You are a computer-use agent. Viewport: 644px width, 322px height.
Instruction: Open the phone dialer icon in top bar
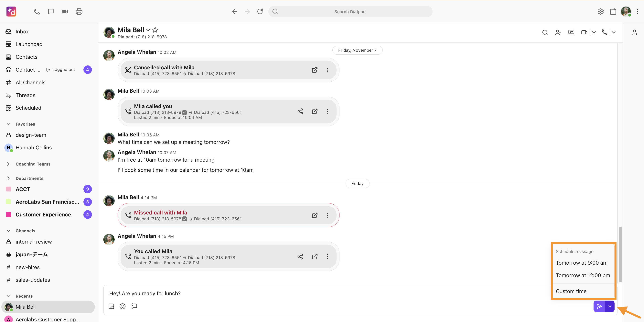coord(37,12)
